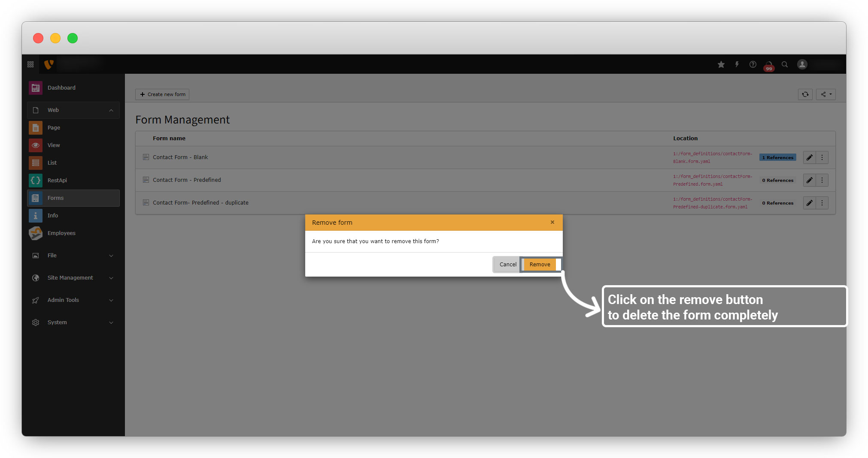This screenshot has height=458, width=868.
Task: Click the 1 References badge
Action: [x=777, y=157]
